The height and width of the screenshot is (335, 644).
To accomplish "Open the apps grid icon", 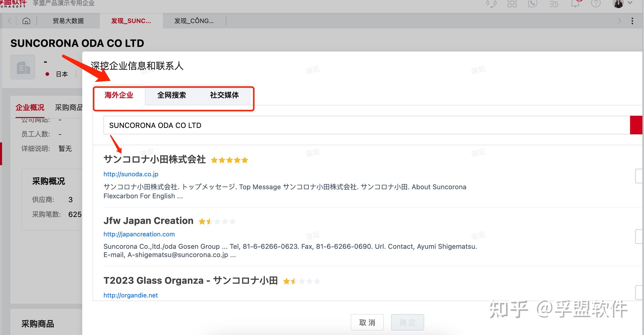I will (512, 4).
